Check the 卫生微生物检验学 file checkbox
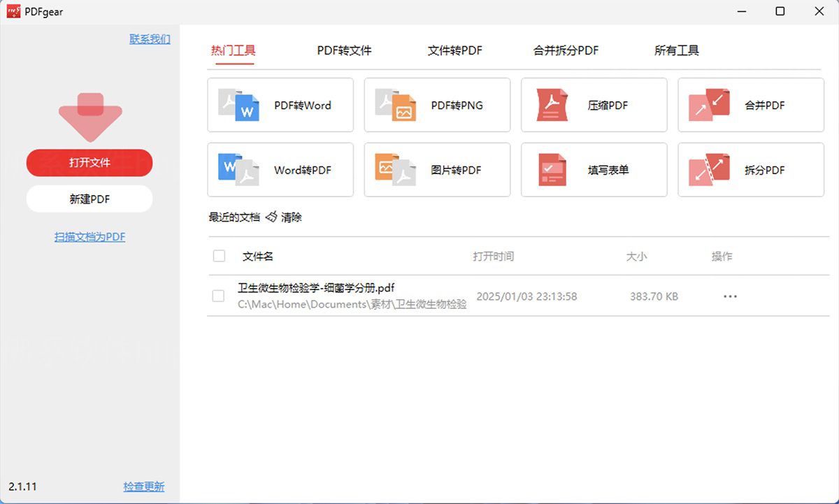Image resolution: width=839 pixels, height=504 pixels. pos(219,296)
